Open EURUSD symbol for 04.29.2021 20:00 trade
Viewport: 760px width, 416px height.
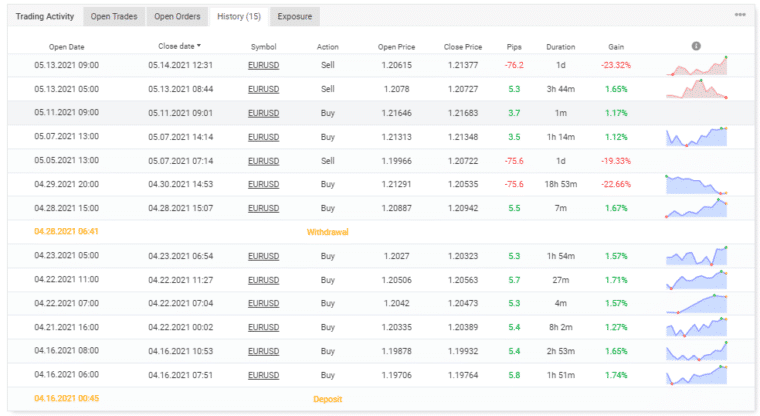coord(263,184)
